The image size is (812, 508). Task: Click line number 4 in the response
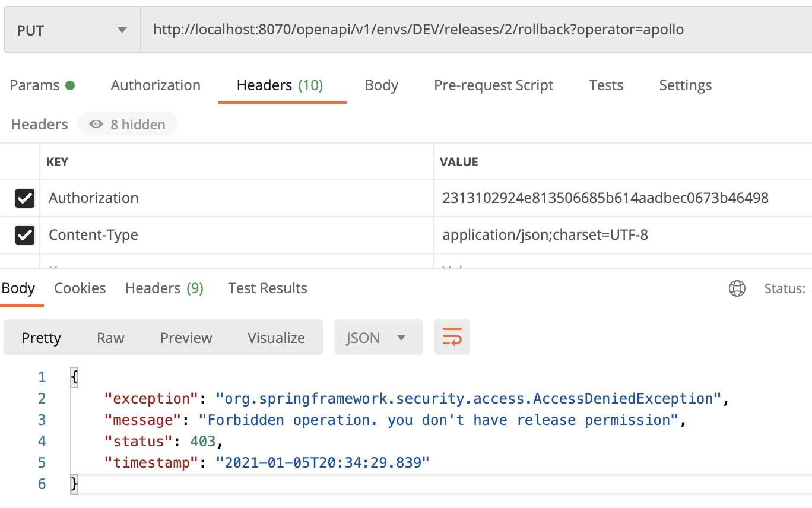pyautogui.click(x=42, y=441)
